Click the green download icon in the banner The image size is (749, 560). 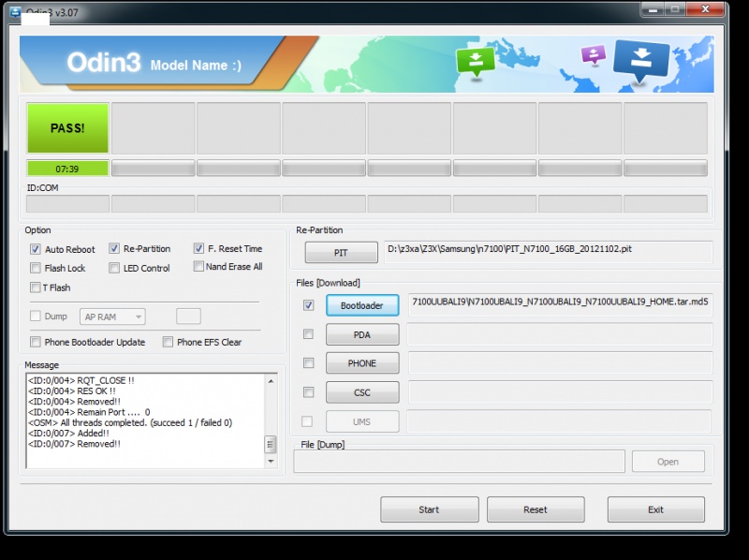(x=476, y=61)
